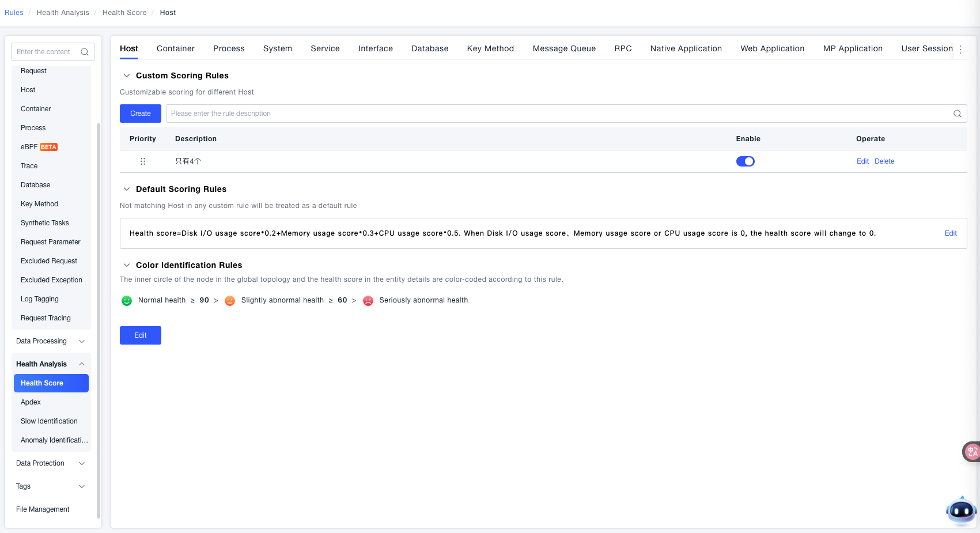The image size is (980, 533).
Task: Click the red Seriously abnormal health face
Action: (x=368, y=301)
